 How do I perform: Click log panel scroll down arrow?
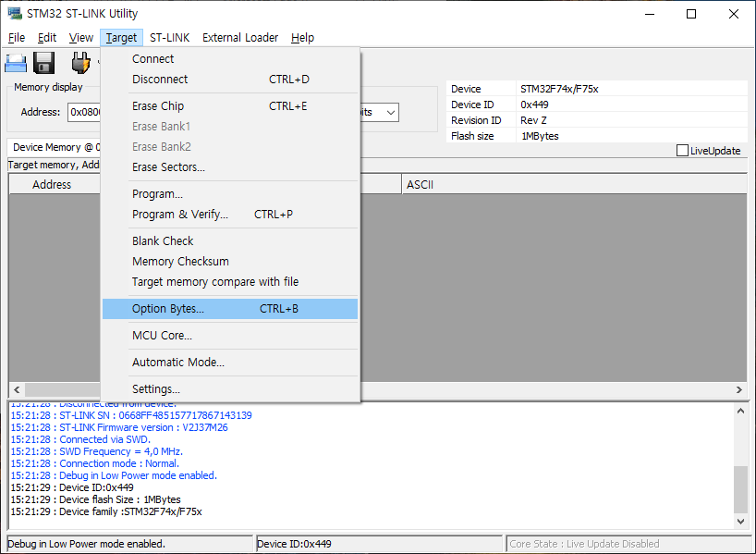click(740, 522)
